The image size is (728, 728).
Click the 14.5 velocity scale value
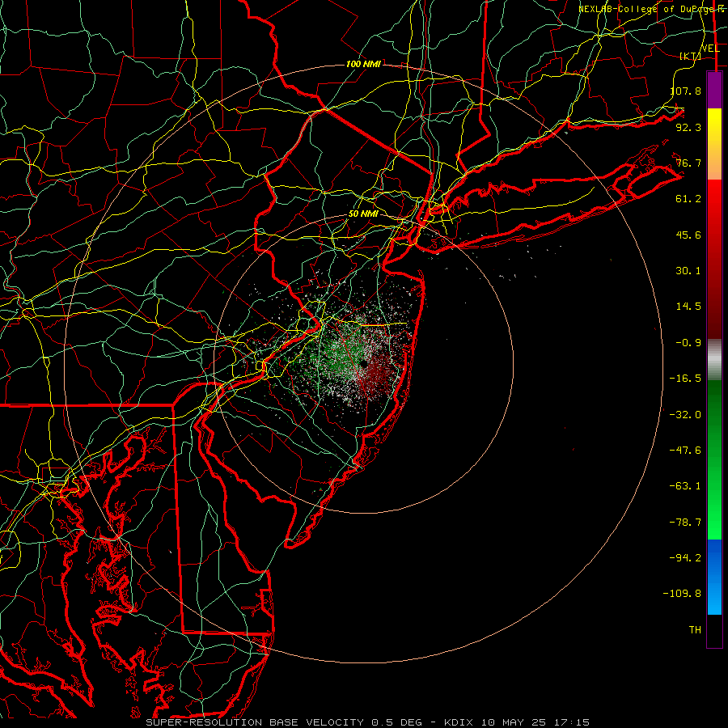688,307
